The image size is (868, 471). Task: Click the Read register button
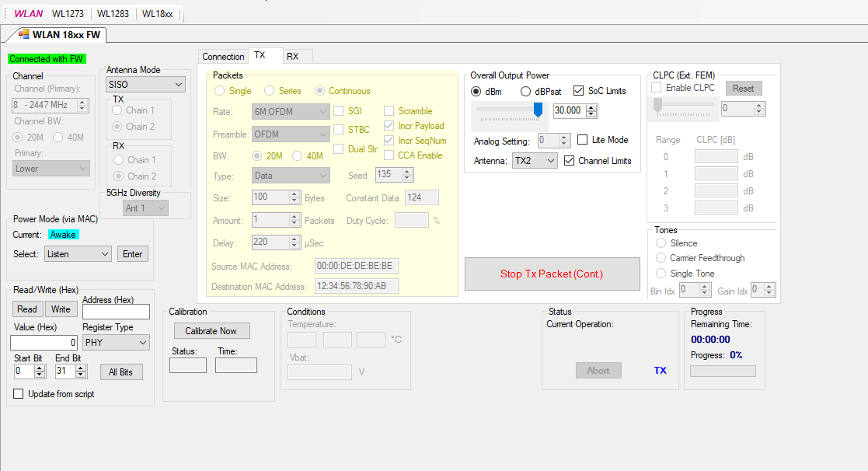[27, 309]
